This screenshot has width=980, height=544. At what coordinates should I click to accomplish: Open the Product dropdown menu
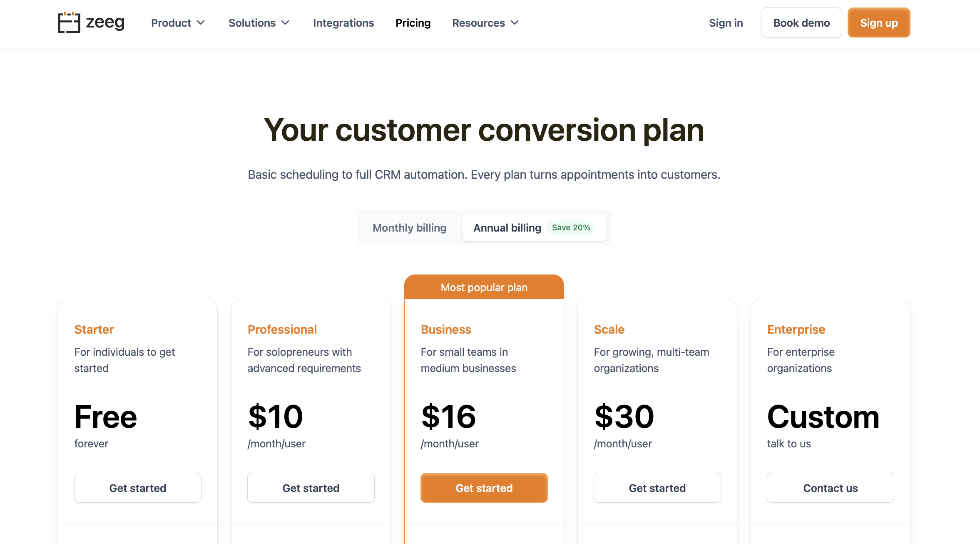[177, 23]
